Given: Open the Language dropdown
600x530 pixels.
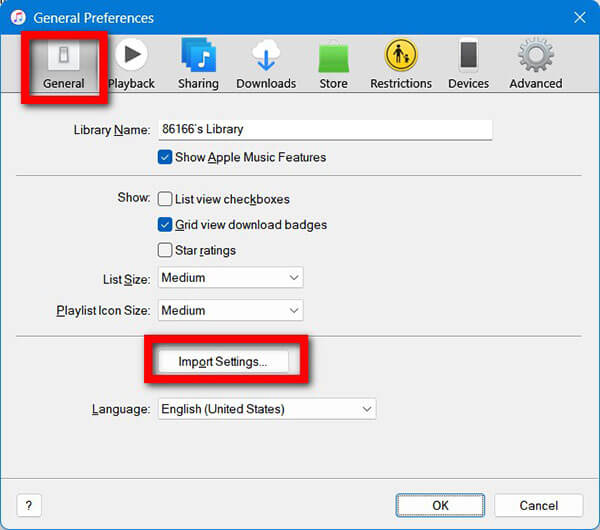Looking at the screenshot, I should click(x=267, y=409).
